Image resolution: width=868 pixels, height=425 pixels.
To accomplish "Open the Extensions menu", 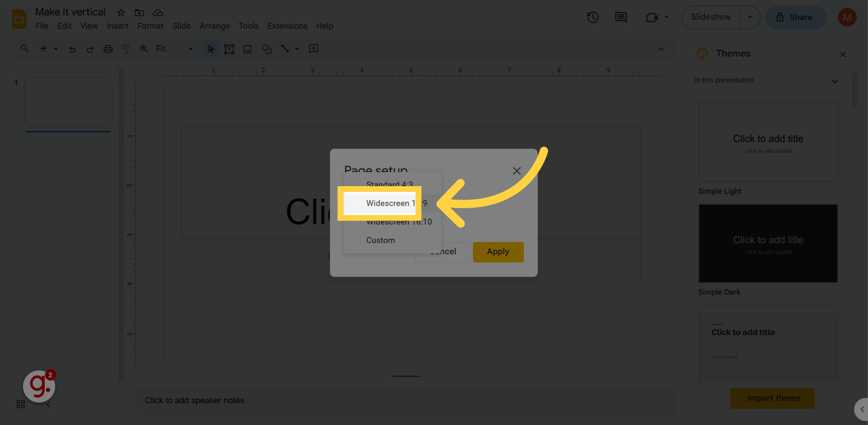I will [287, 25].
